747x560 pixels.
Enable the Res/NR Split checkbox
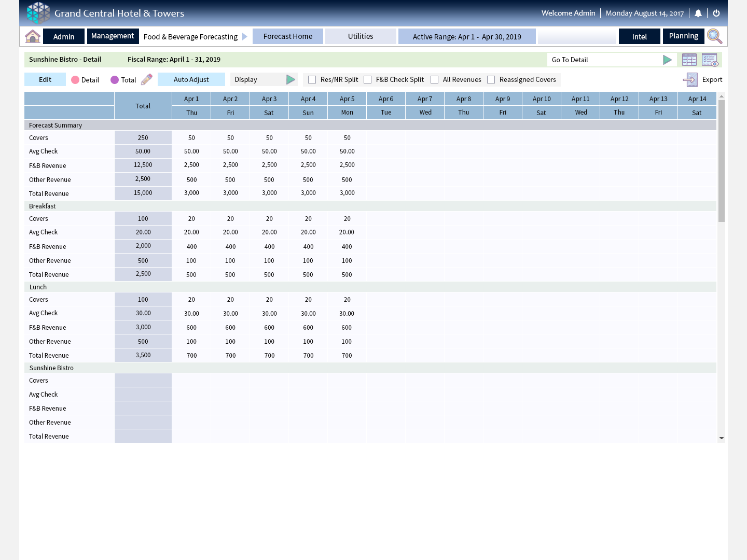pyautogui.click(x=312, y=80)
